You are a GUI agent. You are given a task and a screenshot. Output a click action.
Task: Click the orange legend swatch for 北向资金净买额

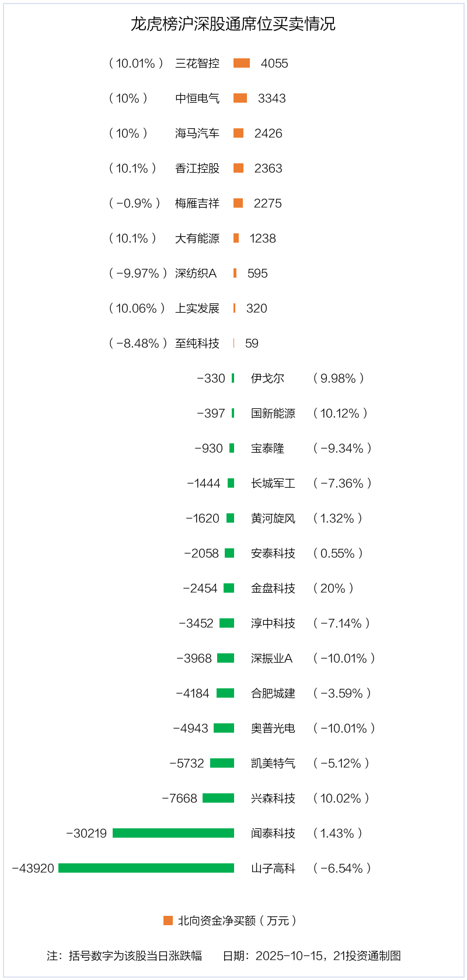pyautogui.click(x=168, y=921)
